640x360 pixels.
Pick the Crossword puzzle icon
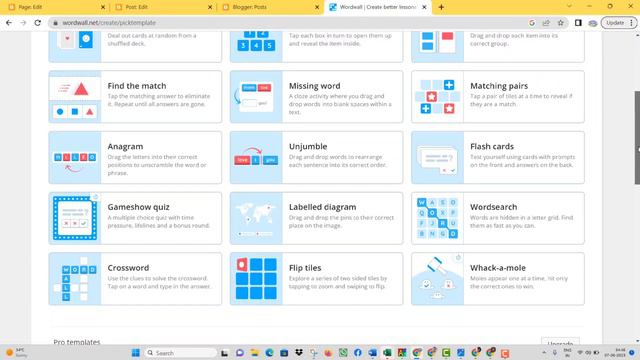point(75,279)
